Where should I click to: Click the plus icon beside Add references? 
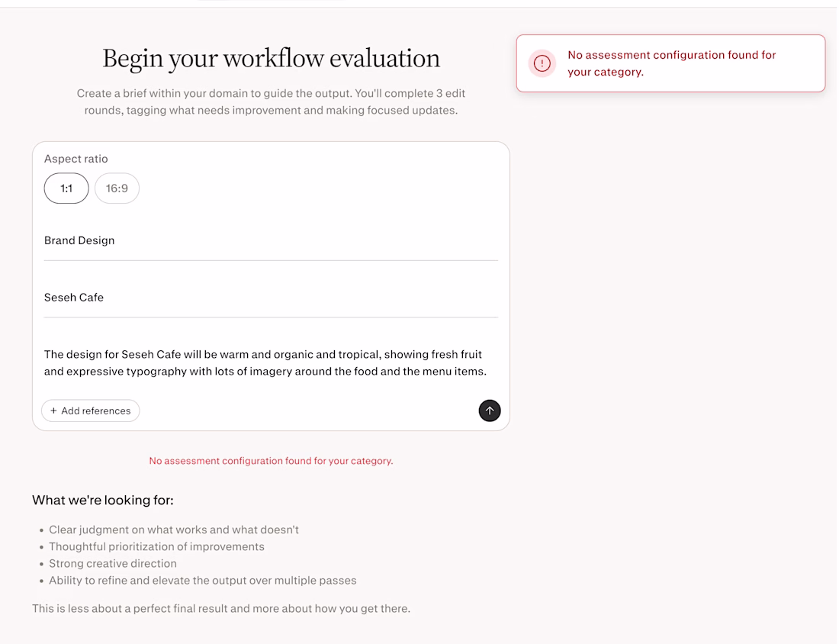(x=53, y=411)
